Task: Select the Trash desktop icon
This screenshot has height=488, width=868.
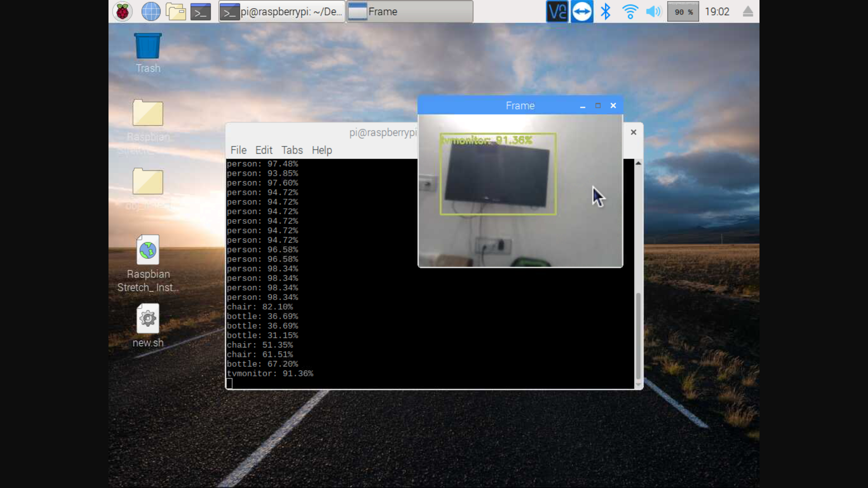Action: pos(148,53)
